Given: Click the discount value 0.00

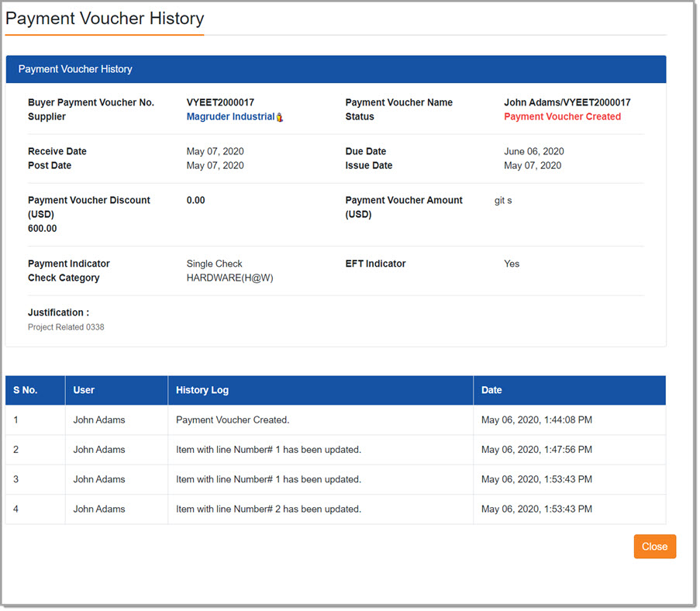Looking at the screenshot, I should pyautogui.click(x=195, y=200).
